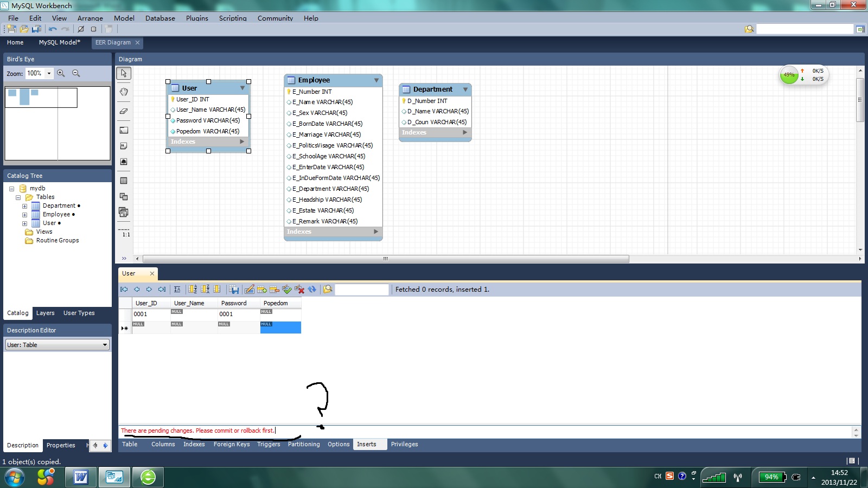Click the edit current row pencil icon
The image size is (868, 488).
point(250,290)
